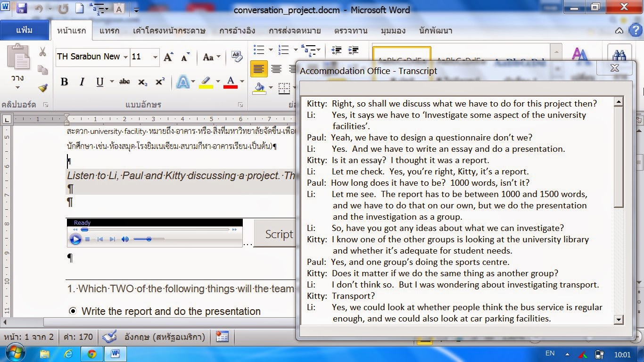This screenshot has height=362, width=644.
Task: Toggle centered paragraph alignment
Action: 276,68
